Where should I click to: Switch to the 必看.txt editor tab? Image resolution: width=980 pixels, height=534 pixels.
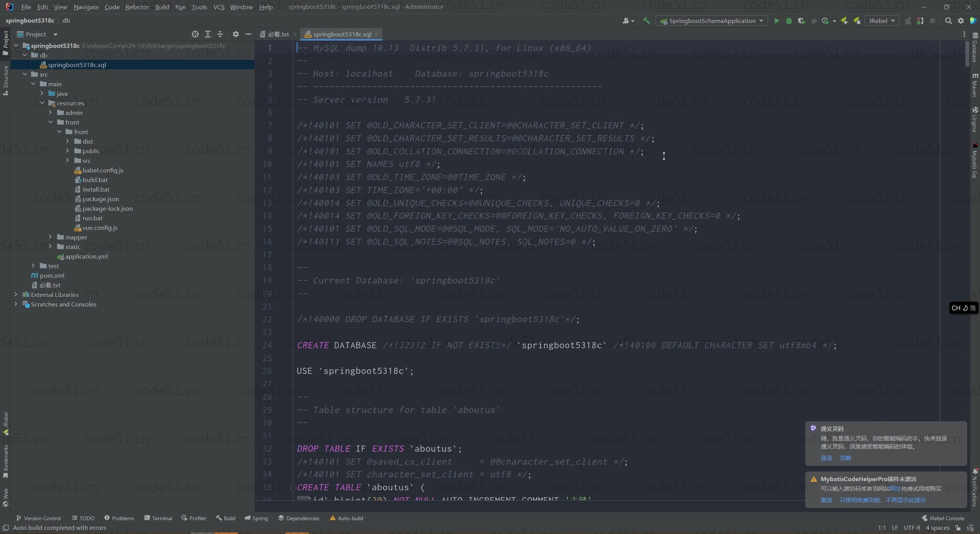tap(278, 34)
